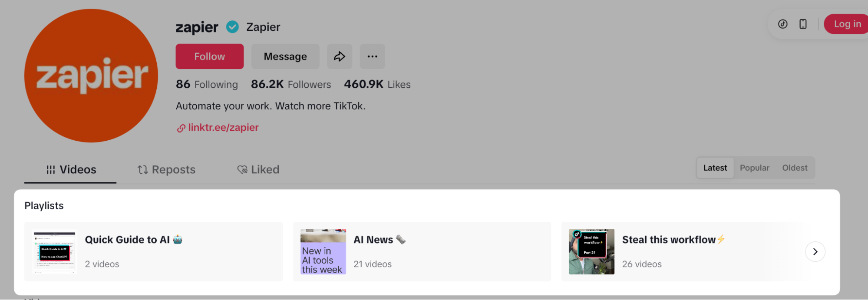Viewport: 868px width, 300px height.
Task: Follow the zapier account
Action: pyautogui.click(x=209, y=56)
